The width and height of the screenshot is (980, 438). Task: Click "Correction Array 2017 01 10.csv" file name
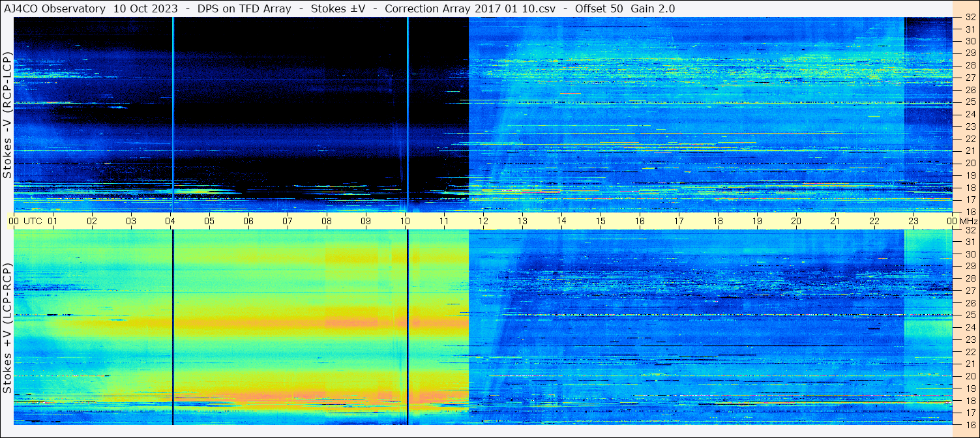tap(471, 8)
